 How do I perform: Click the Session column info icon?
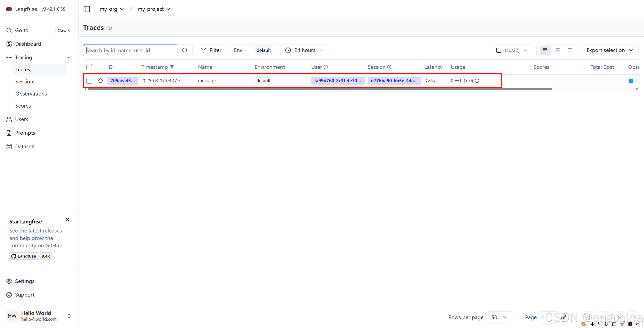coord(389,67)
